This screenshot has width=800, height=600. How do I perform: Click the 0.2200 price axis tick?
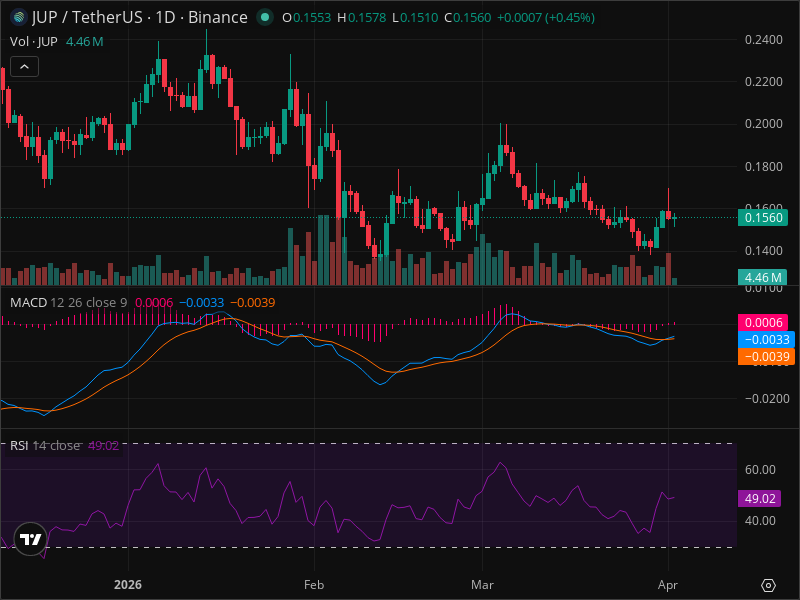tap(763, 82)
